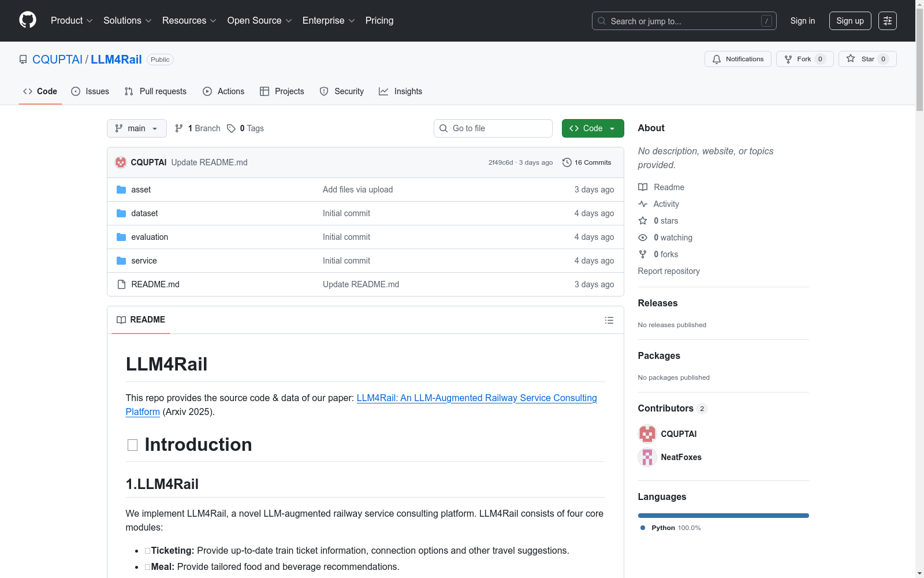Expand the Resources menu
Image resolution: width=924 pixels, height=578 pixels.
[x=189, y=20]
